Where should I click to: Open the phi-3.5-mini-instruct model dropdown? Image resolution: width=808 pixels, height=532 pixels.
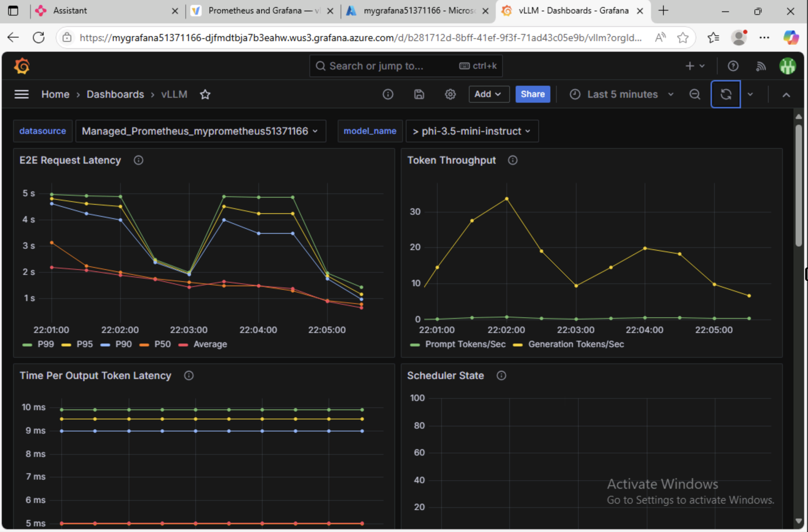pos(472,131)
